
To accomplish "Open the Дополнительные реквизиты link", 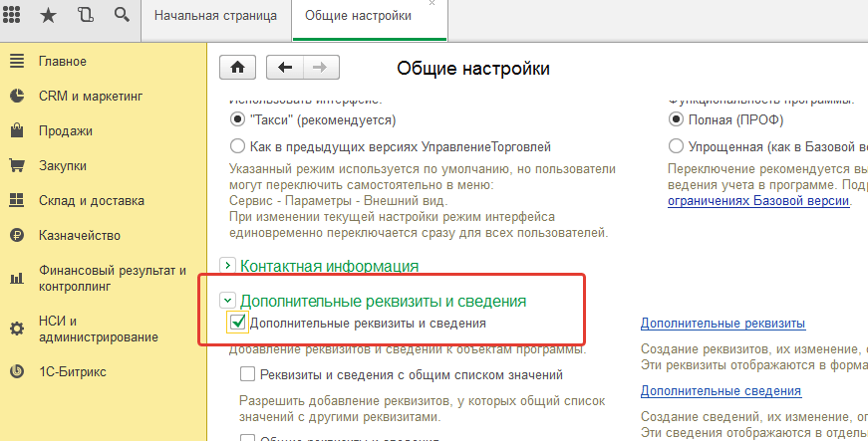I will [x=723, y=324].
